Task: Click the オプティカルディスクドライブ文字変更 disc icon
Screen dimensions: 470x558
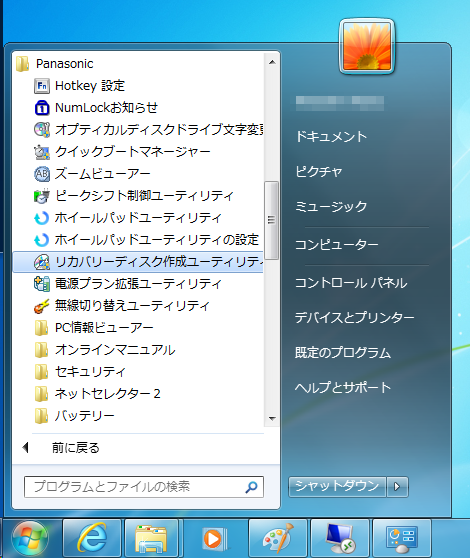Action: pos(42,130)
